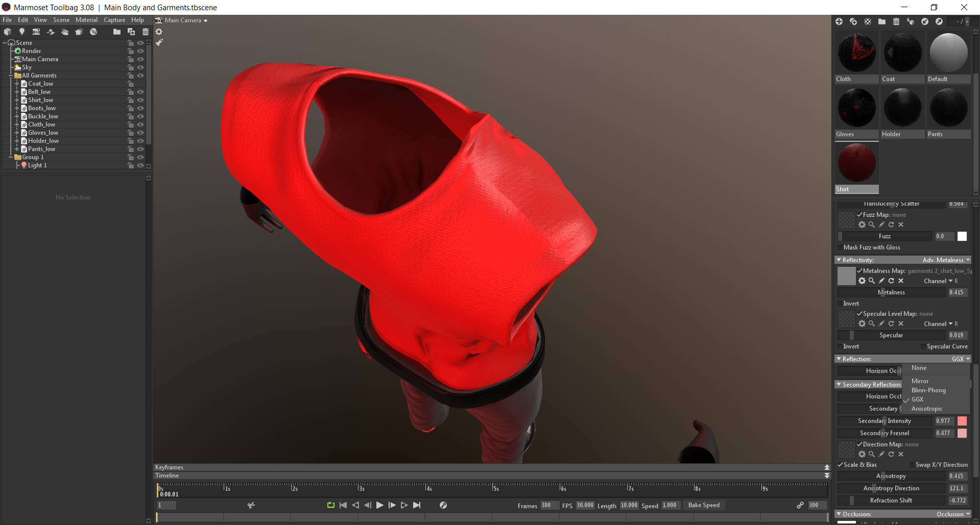Jump to the last frame

(x=417, y=505)
